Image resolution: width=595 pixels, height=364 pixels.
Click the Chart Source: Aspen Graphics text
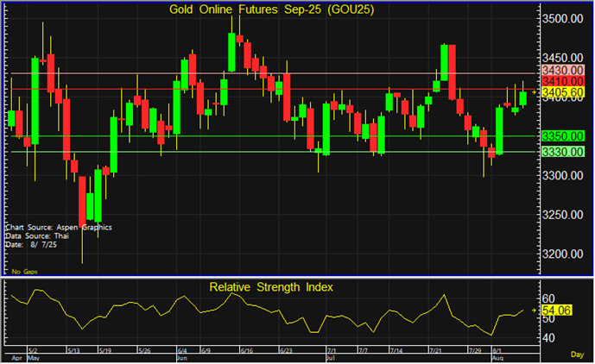click(x=59, y=228)
